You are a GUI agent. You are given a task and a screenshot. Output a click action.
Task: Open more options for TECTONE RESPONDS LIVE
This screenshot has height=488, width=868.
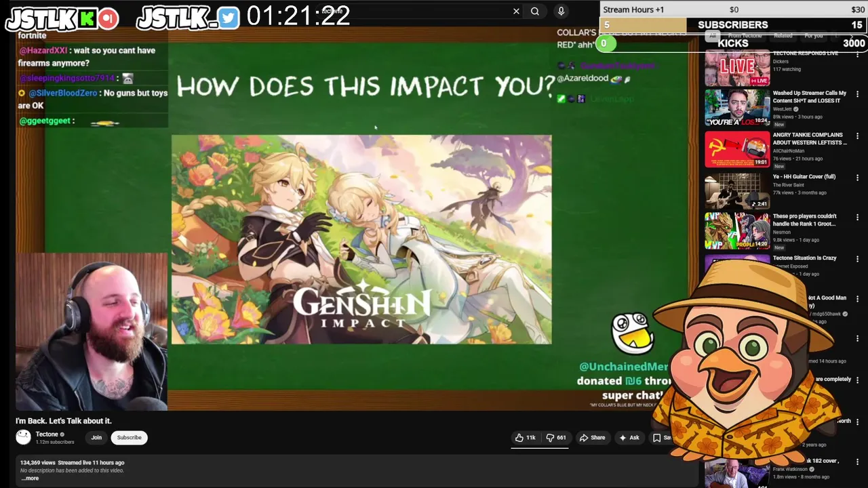click(x=857, y=54)
